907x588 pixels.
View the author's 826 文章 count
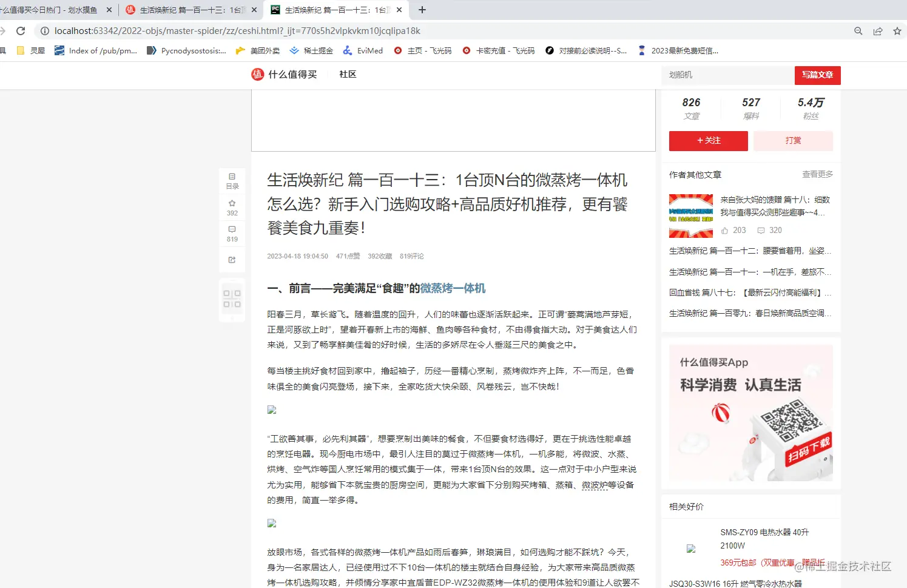point(691,109)
